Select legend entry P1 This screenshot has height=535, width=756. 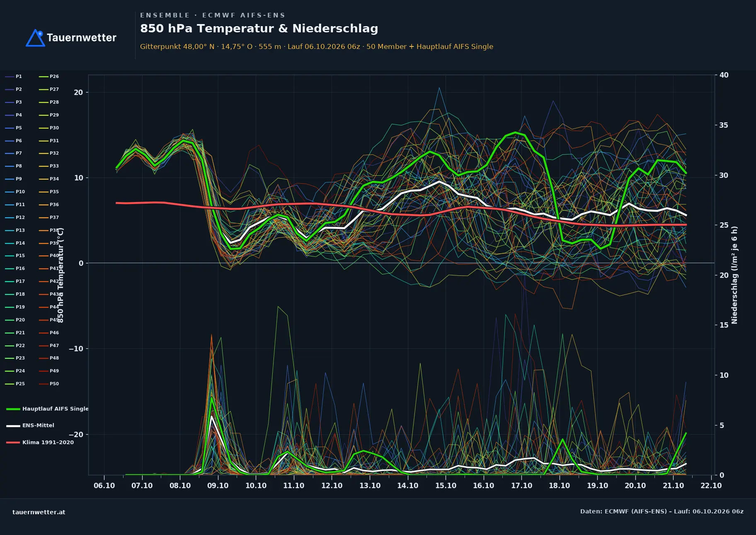click(14, 76)
